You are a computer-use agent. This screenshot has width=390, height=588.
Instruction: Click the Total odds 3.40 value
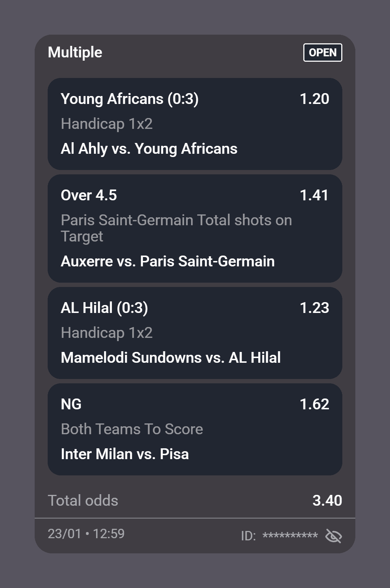[x=327, y=501]
